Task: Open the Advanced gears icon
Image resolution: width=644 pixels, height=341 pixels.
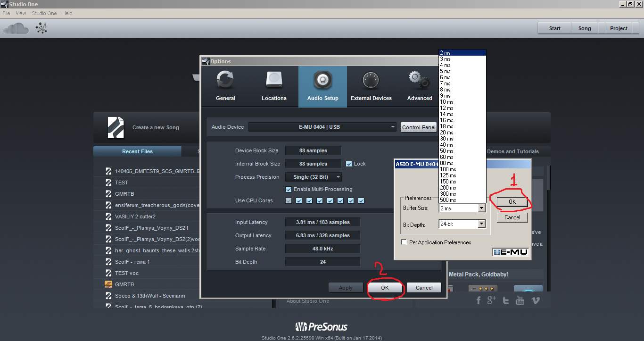Action: tap(419, 80)
